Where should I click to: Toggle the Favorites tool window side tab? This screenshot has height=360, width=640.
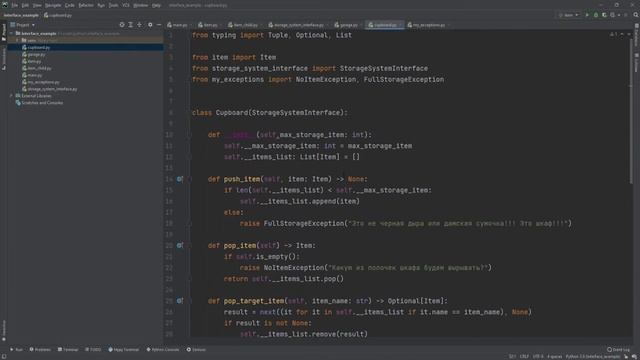(4, 330)
